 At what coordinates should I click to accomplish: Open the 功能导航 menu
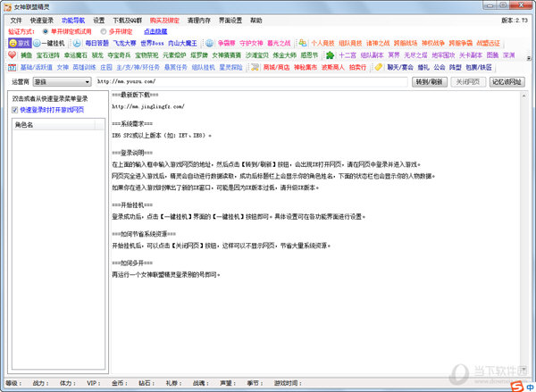point(73,21)
